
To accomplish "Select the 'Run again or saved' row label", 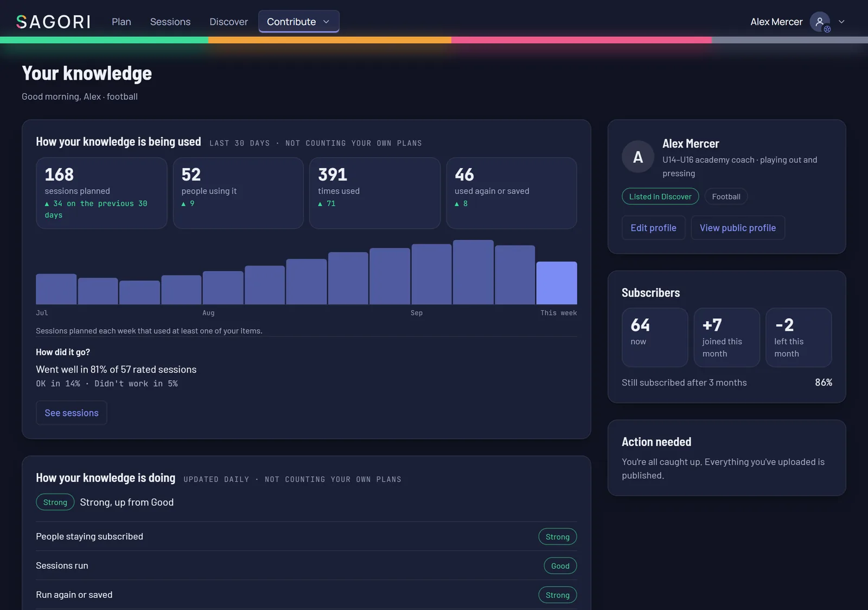I will pyautogui.click(x=74, y=595).
